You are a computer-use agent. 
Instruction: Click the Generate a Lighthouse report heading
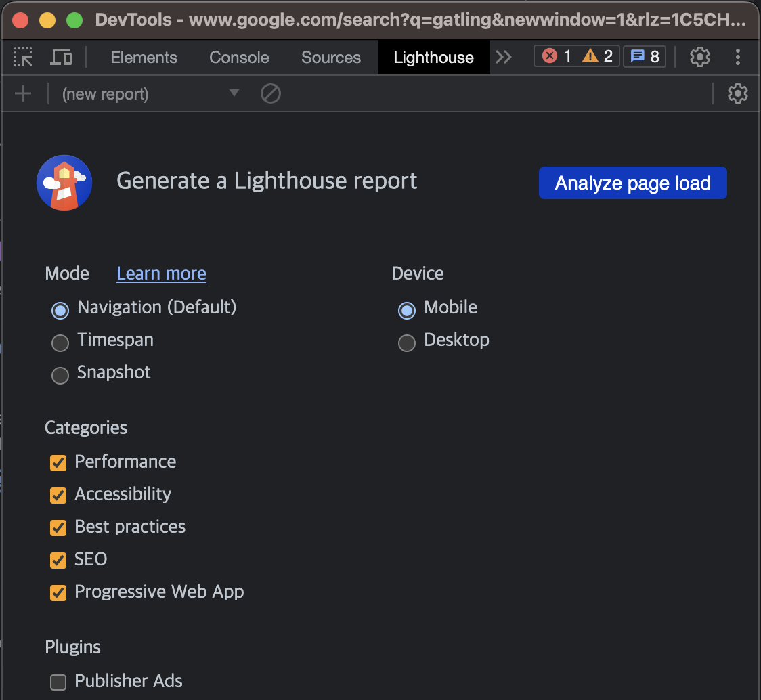[x=267, y=181]
